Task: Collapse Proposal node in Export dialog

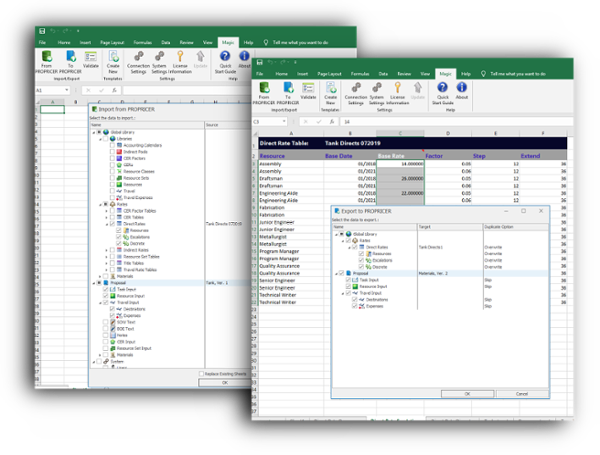Action: click(336, 273)
